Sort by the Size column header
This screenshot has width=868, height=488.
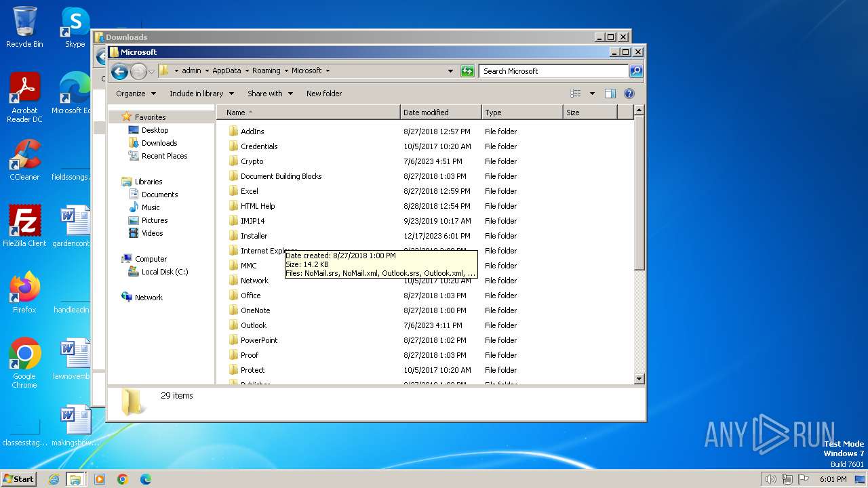(x=590, y=113)
